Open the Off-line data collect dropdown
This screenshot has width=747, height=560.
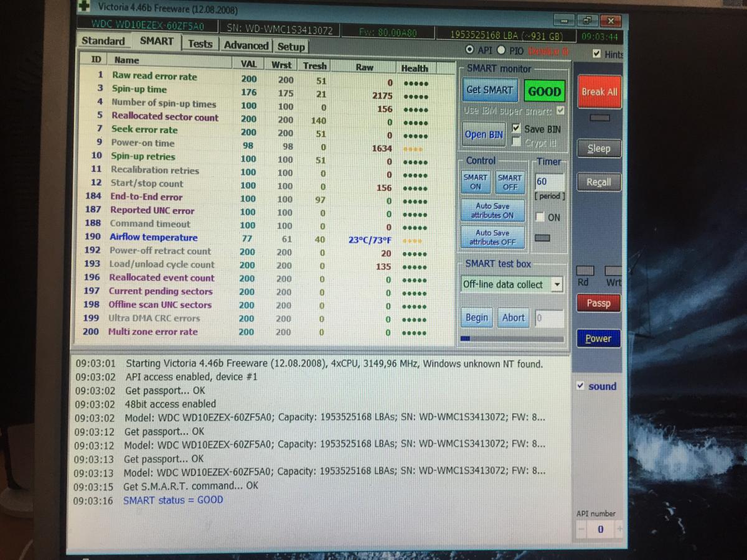click(x=557, y=284)
